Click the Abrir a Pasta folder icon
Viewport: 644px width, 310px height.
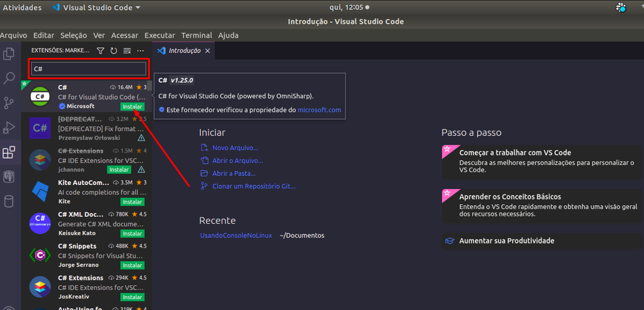click(204, 174)
